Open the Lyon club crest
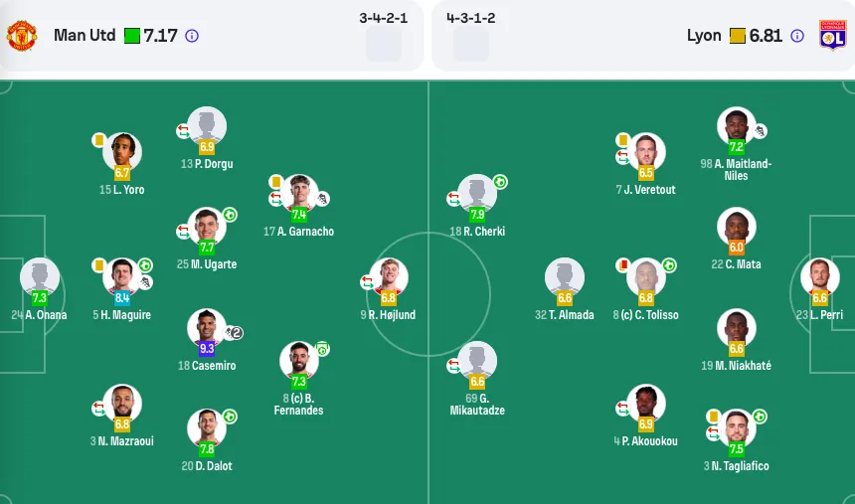This screenshot has height=504, width=855. click(833, 36)
